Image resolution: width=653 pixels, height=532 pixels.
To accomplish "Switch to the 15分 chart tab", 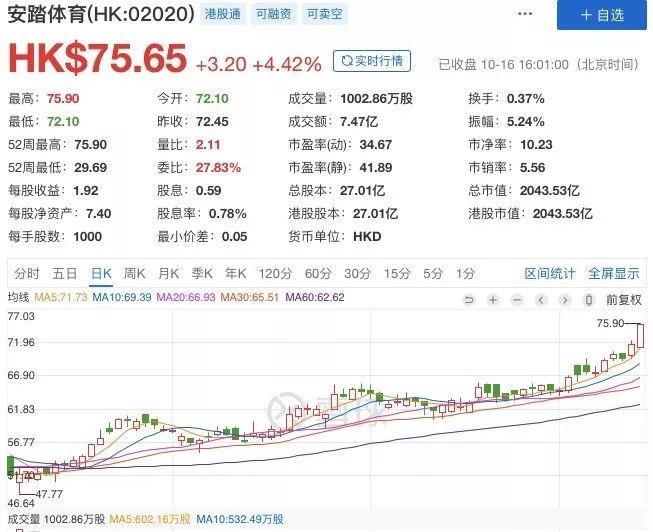I will 397,274.
